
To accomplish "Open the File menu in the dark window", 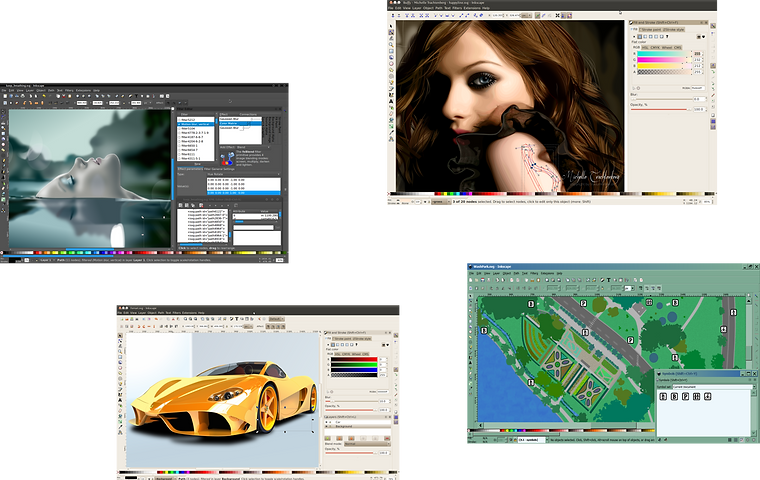I will pyautogui.click(x=4, y=91).
